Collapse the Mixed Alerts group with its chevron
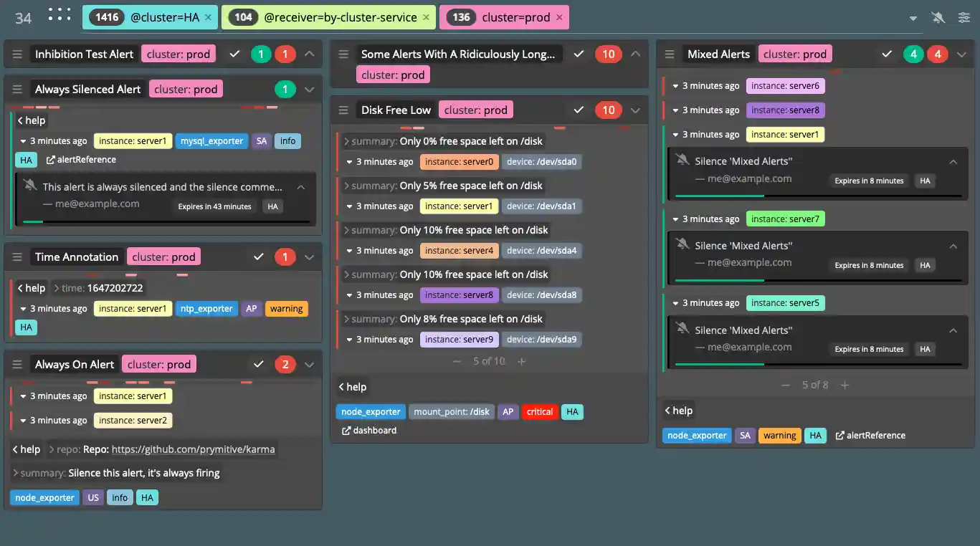Viewport: 980px width, 546px height. point(961,54)
